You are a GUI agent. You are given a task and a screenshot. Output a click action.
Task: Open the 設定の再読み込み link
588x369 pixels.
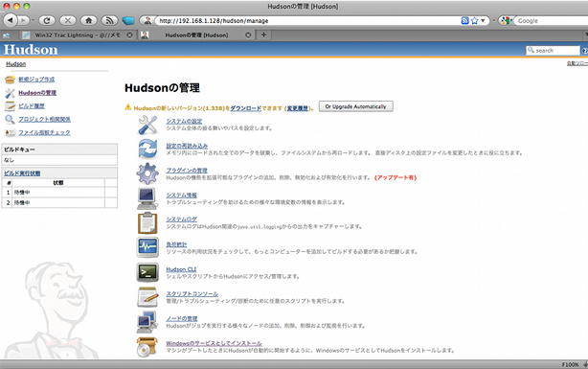coord(187,146)
